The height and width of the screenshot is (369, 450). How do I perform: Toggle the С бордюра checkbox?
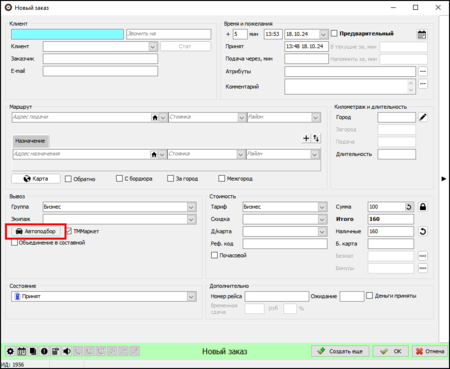(119, 179)
